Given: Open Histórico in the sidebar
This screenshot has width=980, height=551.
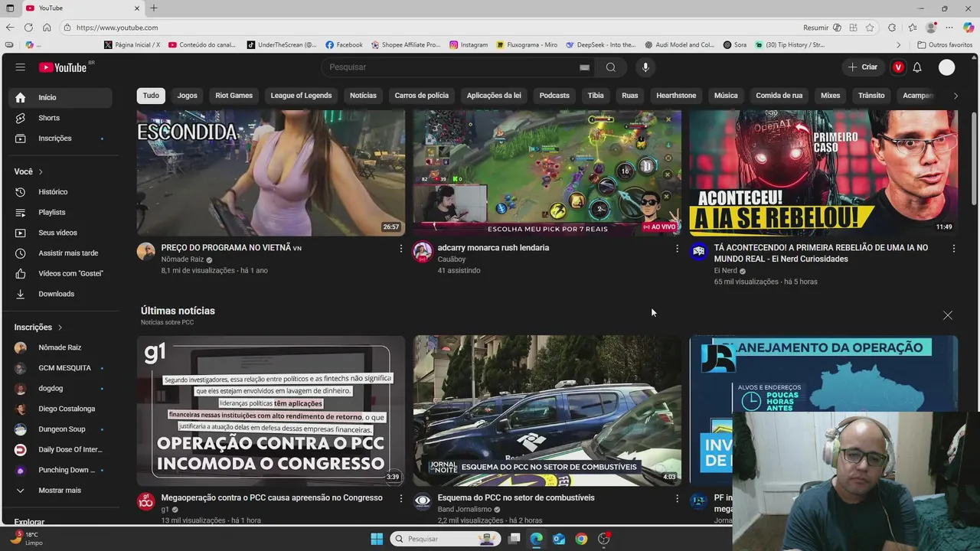Looking at the screenshot, I should [60, 192].
